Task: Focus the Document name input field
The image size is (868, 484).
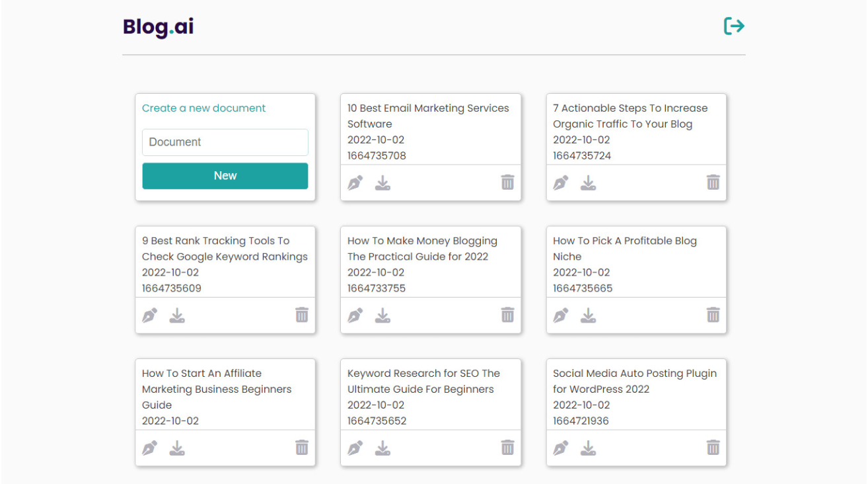Action: point(225,142)
